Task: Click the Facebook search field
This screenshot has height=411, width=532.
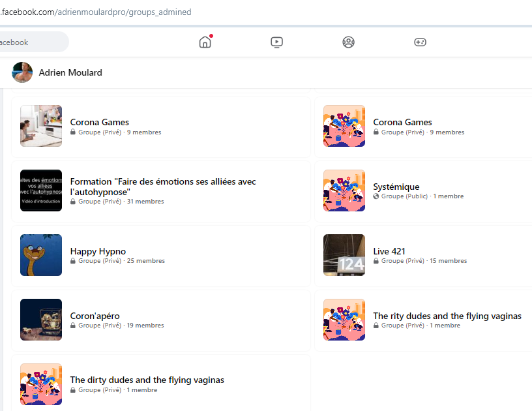Action: point(33,42)
